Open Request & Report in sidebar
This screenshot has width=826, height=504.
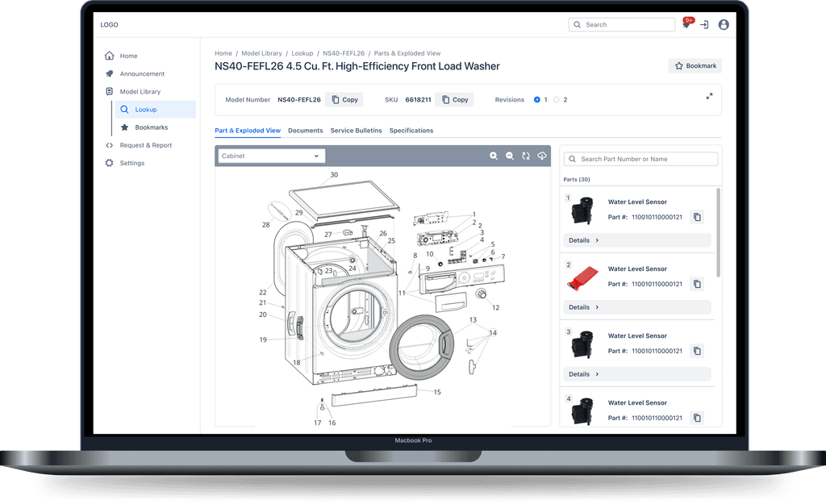pos(146,145)
